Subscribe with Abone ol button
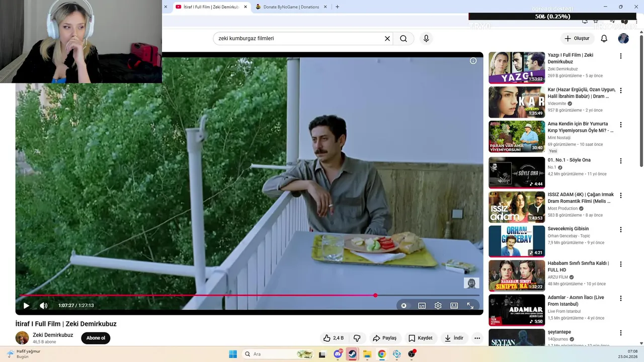The image size is (644, 362). tap(96, 338)
